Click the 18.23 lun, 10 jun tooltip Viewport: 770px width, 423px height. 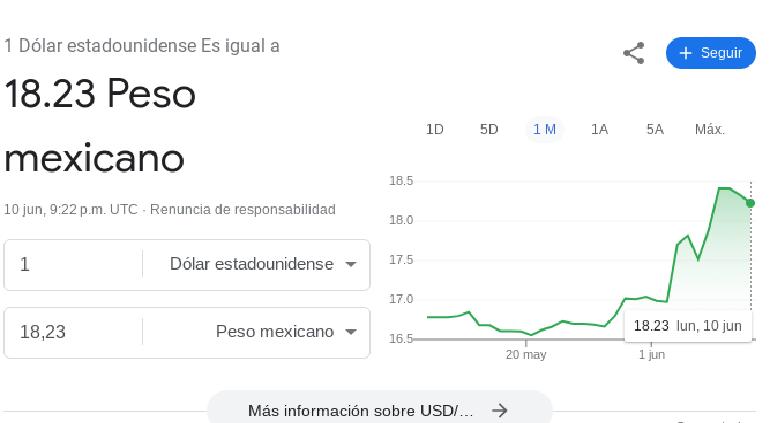point(688,326)
